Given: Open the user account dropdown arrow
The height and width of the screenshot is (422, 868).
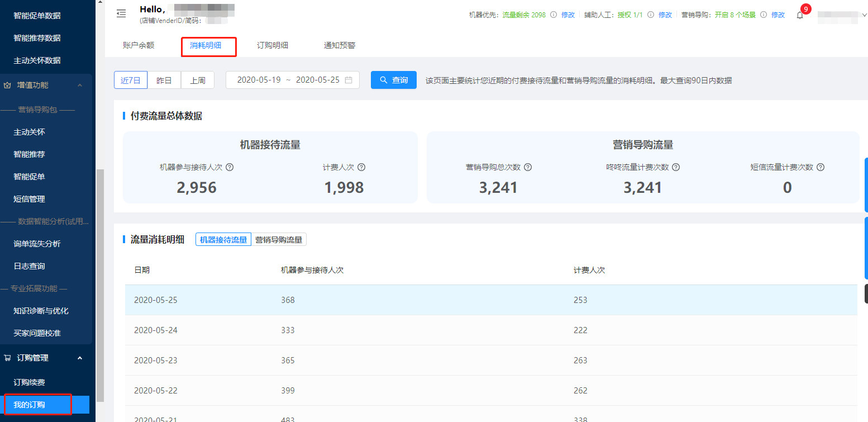Looking at the screenshot, I should click(864, 15).
